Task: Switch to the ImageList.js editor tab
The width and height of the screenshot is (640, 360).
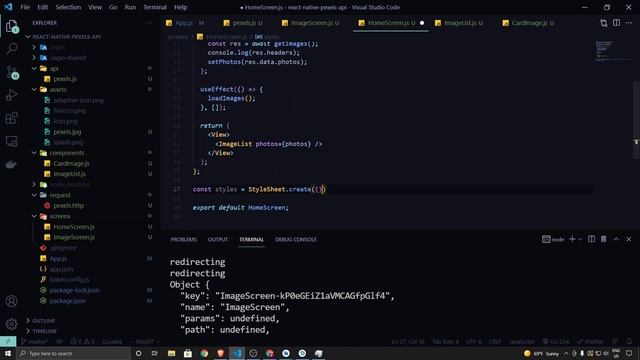Action: click(459, 23)
